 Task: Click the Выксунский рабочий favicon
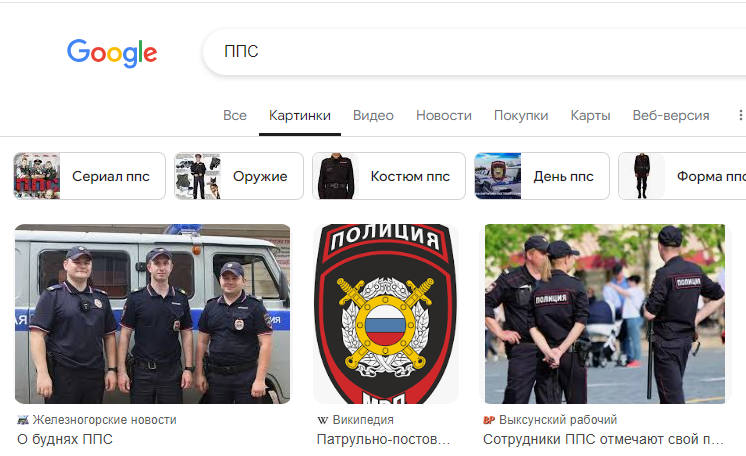[x=489, y=420]
